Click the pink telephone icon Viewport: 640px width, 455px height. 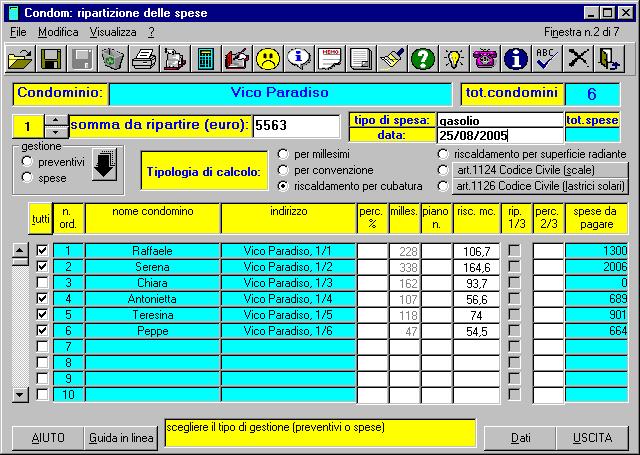tap(484, 59)
